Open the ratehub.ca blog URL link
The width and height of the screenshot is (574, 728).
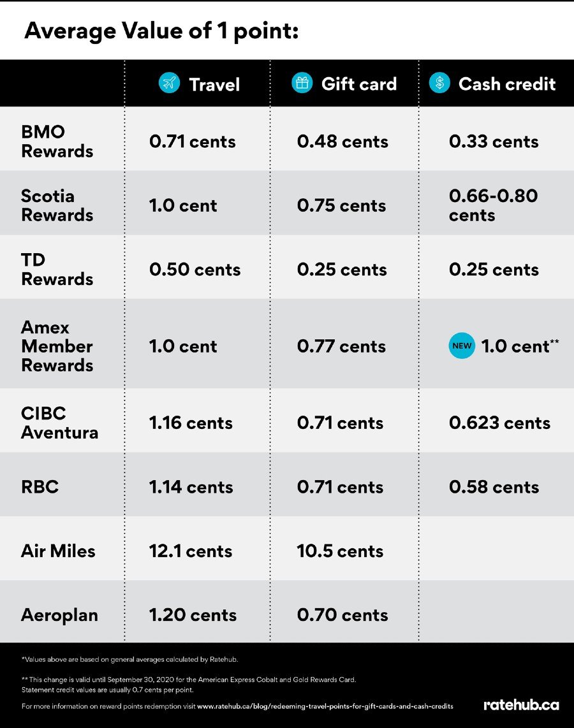(325, 706)
